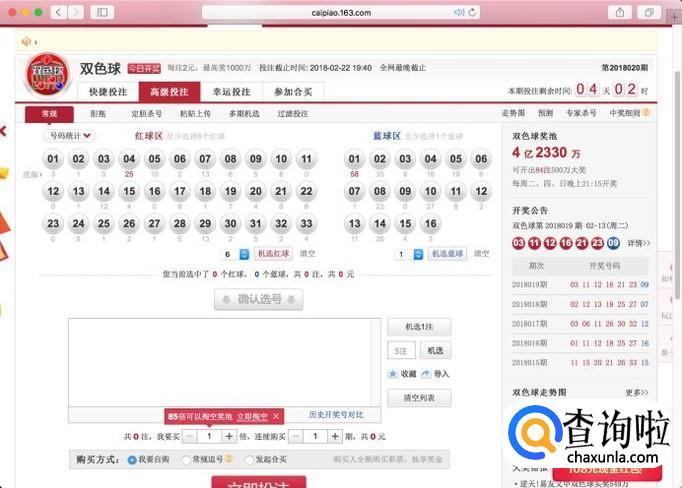Select the 常规 sub-tab
The width and height of the screenshot is (682, 488).
click(49, 114)
